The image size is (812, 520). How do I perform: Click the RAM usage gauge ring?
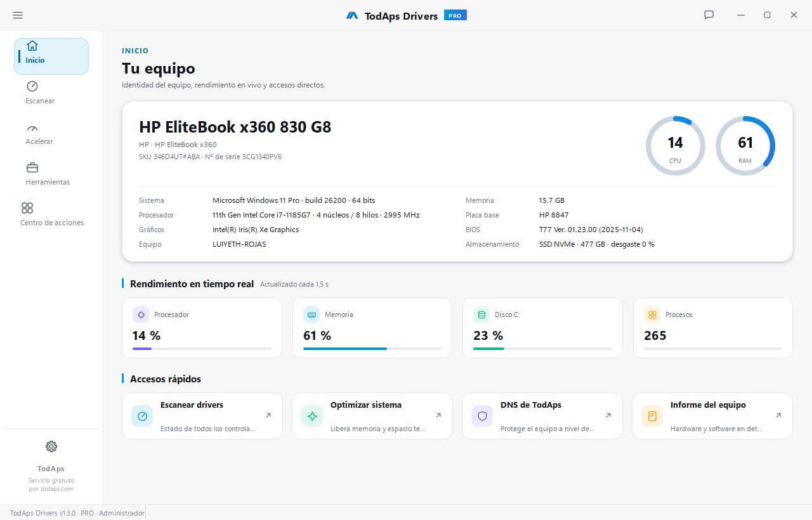click(x=745, y=146)
